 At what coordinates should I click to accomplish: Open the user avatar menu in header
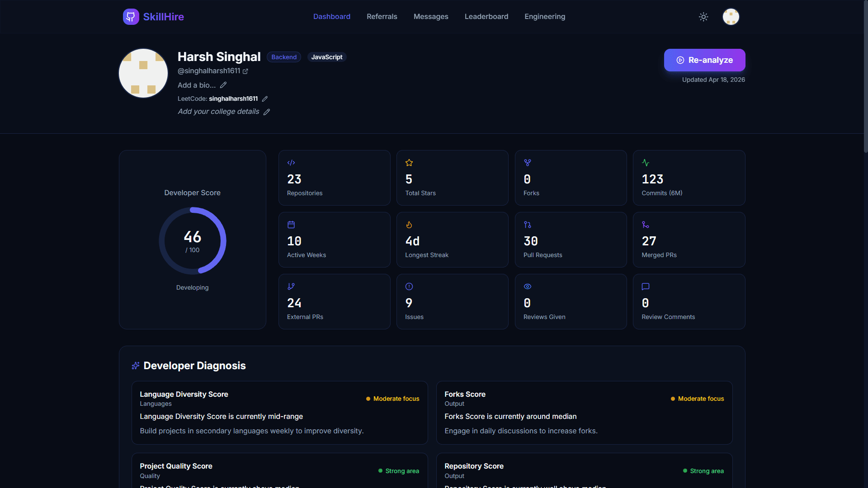click(731, 17)
